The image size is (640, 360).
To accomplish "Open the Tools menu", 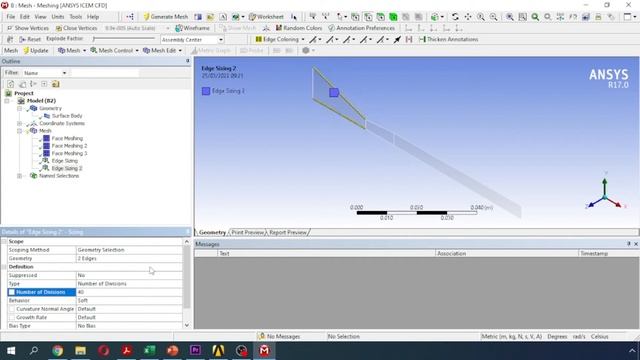I will tap(76, 17).
